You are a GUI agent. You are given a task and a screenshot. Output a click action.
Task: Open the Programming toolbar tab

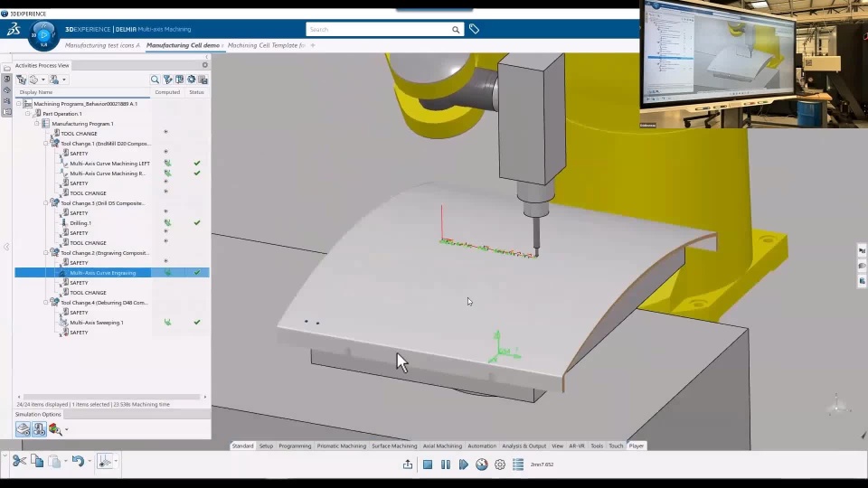tap(295, 446)
